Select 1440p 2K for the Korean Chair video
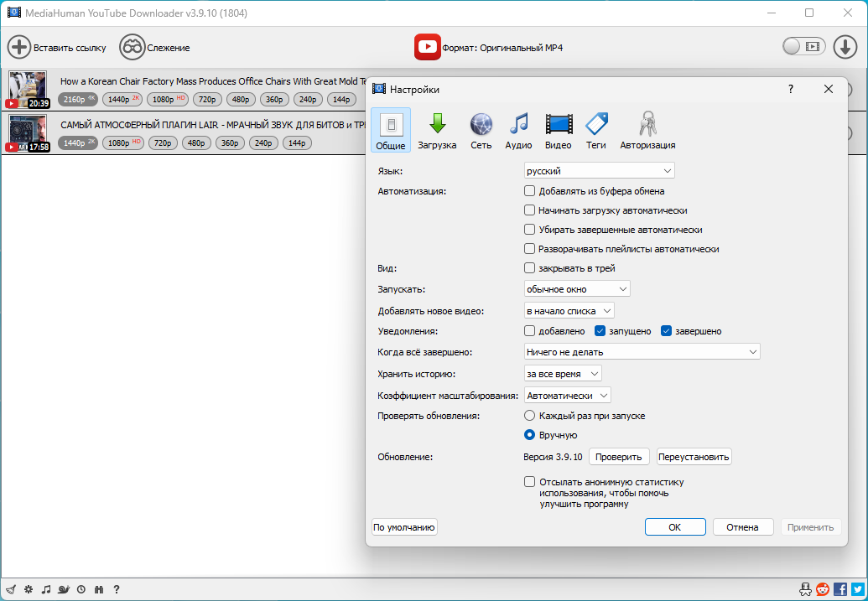The image size is (868, 601). pos(122,99)
